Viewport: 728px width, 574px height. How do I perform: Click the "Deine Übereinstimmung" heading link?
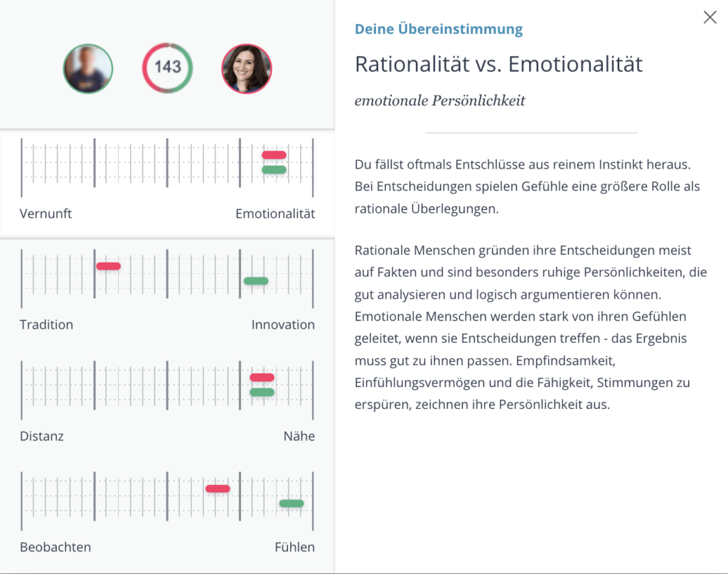tap(439, 29)
